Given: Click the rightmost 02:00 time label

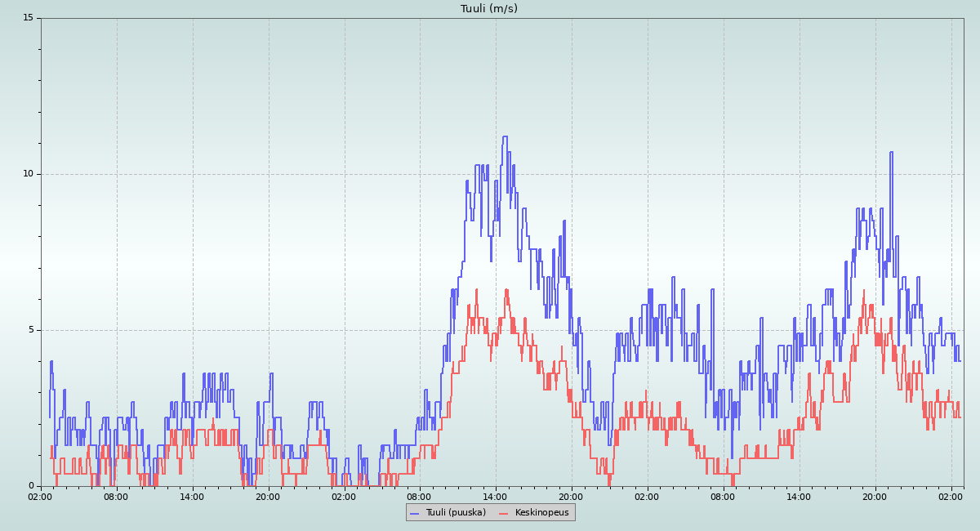Looking at the screenshot, I should (x=951, y=496).
